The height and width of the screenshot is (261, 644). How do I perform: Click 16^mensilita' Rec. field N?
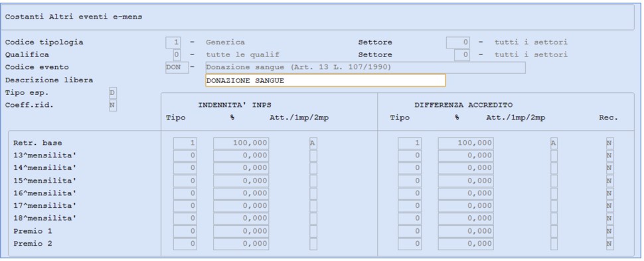[x=610, y=193]
